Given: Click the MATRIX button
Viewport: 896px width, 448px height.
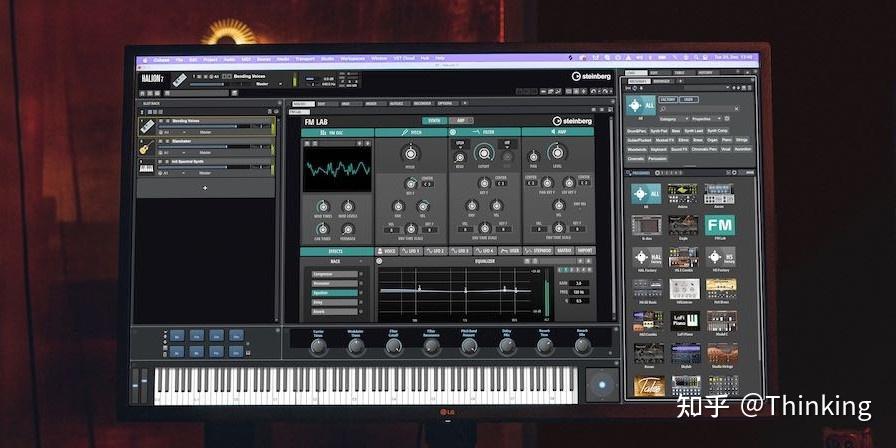Looking at the screenshot, I should point(564,251).
